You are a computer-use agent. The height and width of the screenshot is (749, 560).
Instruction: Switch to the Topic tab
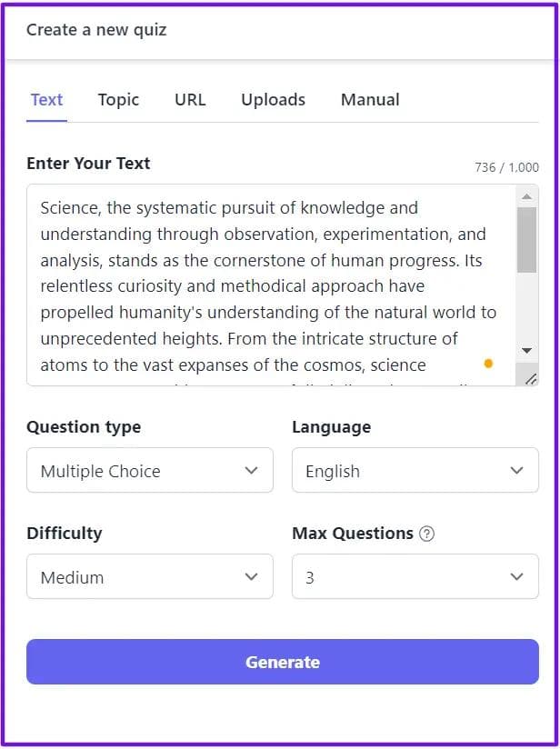118,99
